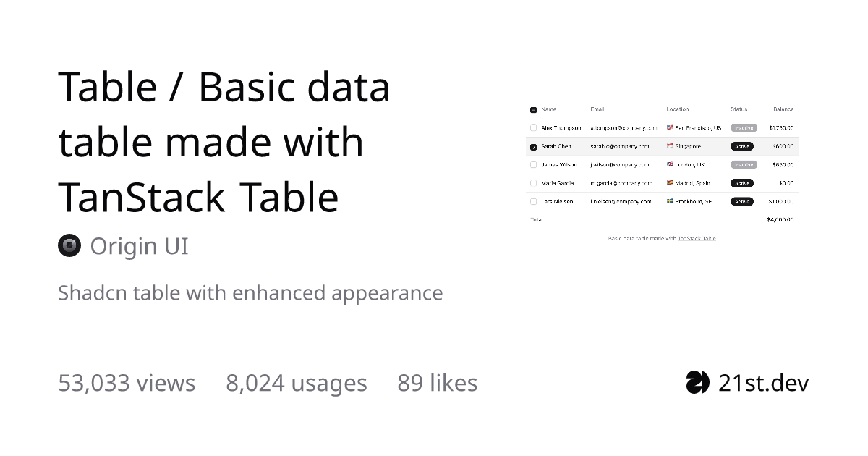Click the Origin UI author name

139,246
